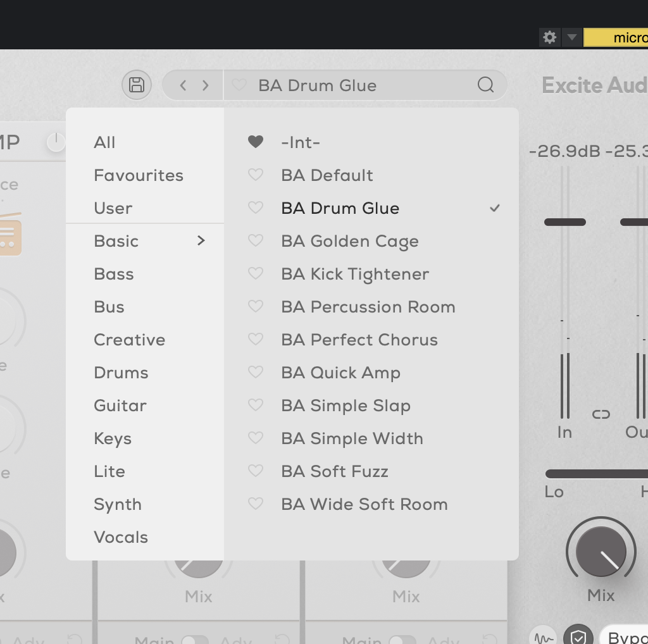Viewport: 648px width, 644px height.
Task: Click the settings gear icon at top
Action: pos(550,37)
